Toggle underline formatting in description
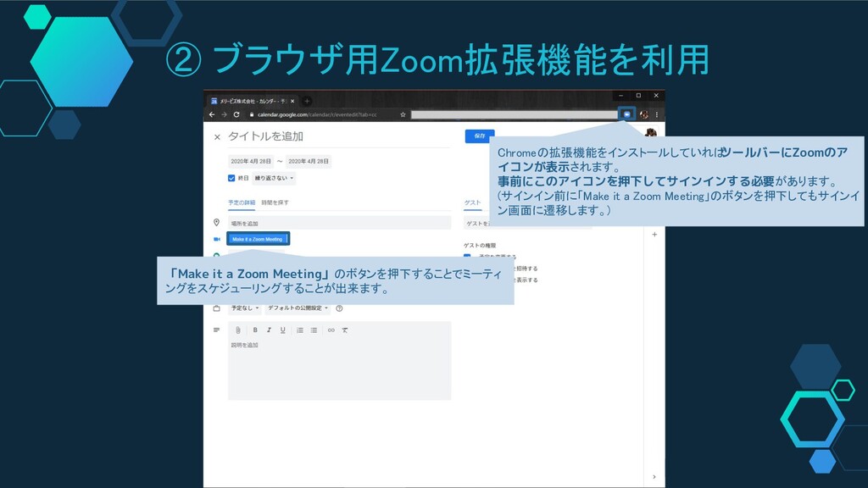 (x=283, y=330)
